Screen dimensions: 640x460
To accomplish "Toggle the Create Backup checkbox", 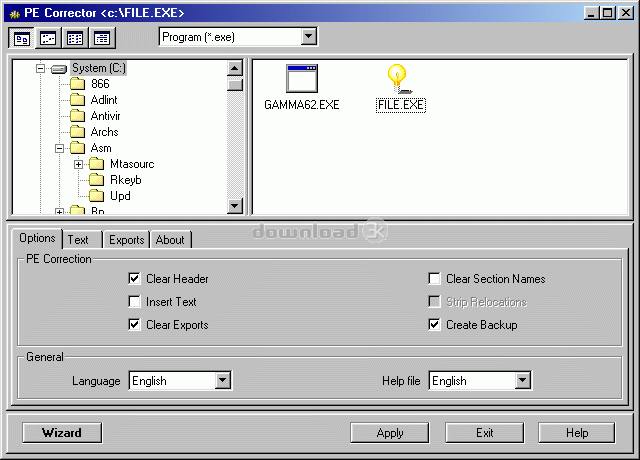I will [434, 324].
